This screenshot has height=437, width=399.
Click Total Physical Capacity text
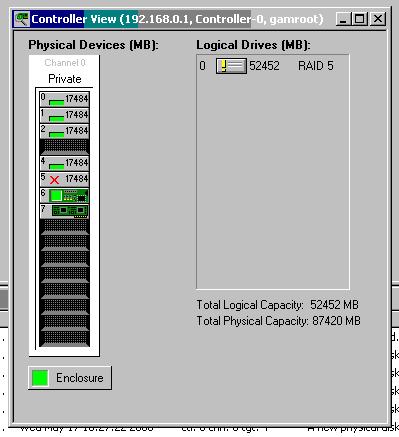(x=278, y=321)
